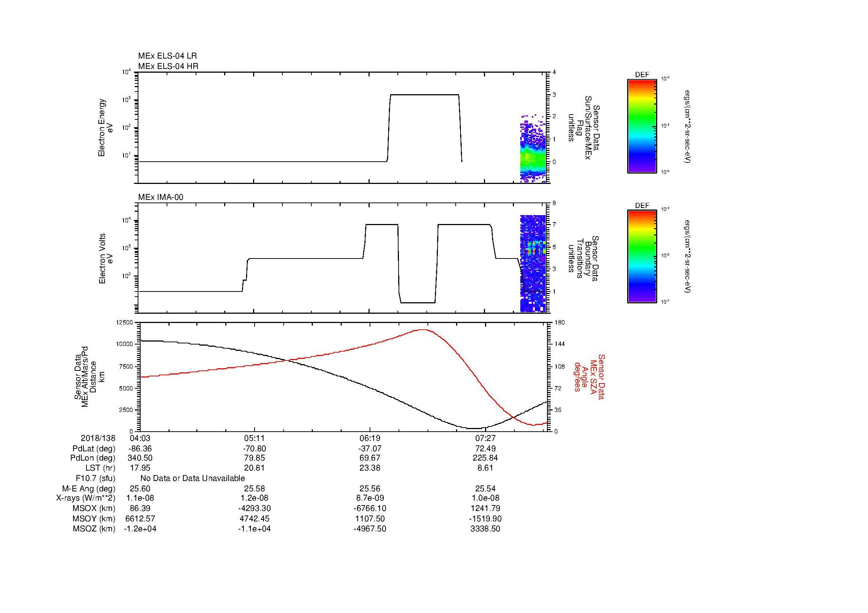
Task: Click time tick label '04:03'
Action: tap(140, 438)
